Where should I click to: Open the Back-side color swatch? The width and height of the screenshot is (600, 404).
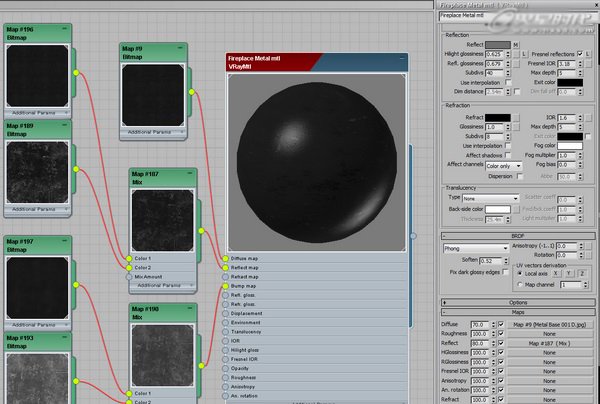coord(497,209)
